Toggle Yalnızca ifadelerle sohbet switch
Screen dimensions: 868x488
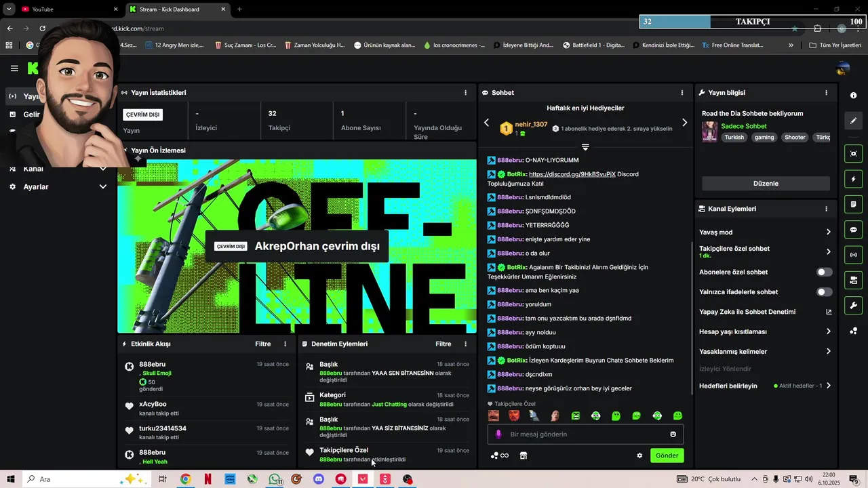tap(824, 292)
